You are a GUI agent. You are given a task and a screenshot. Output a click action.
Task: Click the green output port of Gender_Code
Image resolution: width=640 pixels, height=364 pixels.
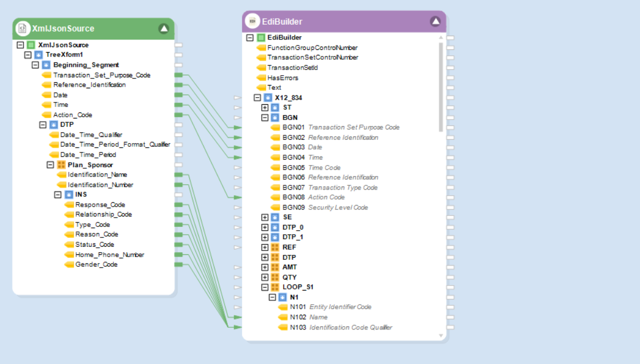tap(178, 264)
